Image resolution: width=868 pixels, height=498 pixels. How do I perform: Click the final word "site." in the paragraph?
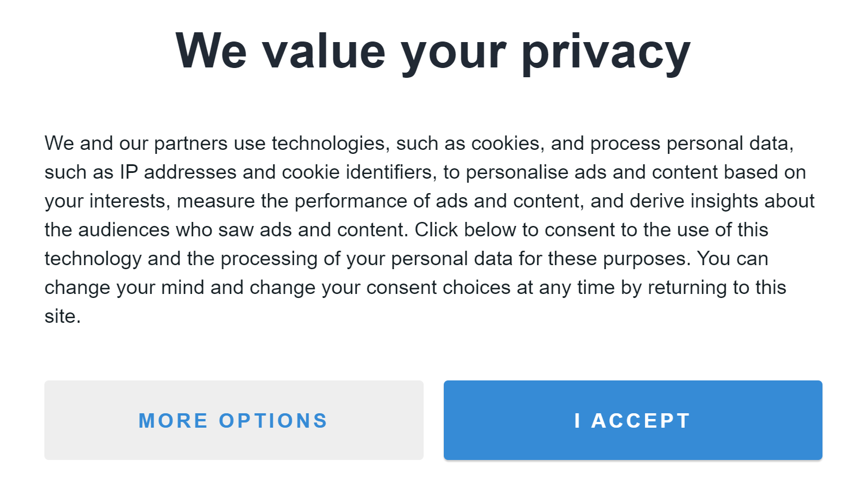click(x=62, y=316)
